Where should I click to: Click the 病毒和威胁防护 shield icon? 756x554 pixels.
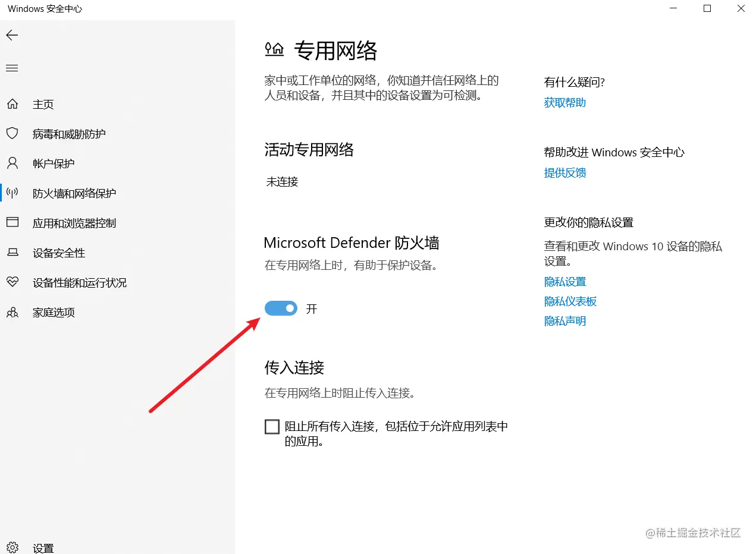pos(12,134)
